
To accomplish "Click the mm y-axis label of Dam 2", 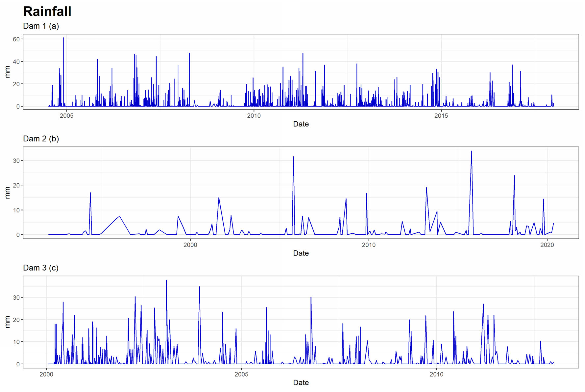I will (8, 193).
